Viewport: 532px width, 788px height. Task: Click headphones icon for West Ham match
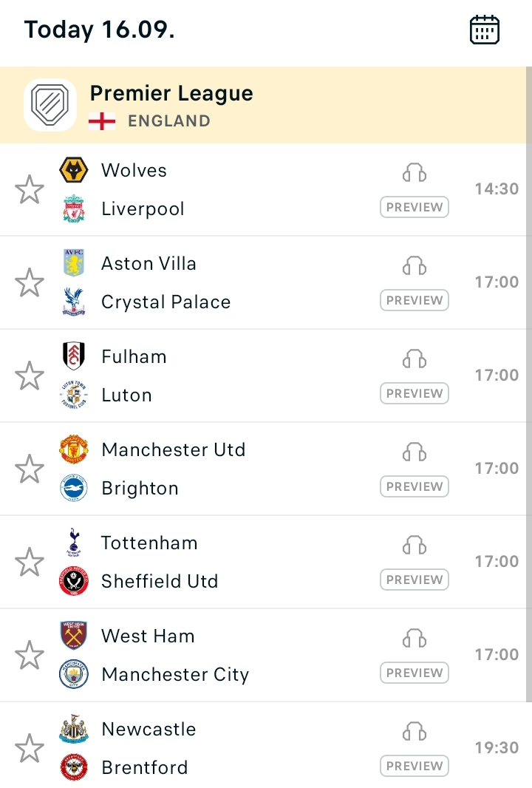pyautogui.click(x=415, y=638)
